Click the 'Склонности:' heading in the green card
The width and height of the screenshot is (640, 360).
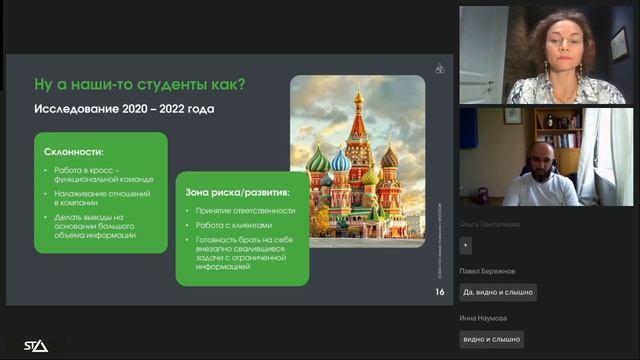tap(74, 152)
